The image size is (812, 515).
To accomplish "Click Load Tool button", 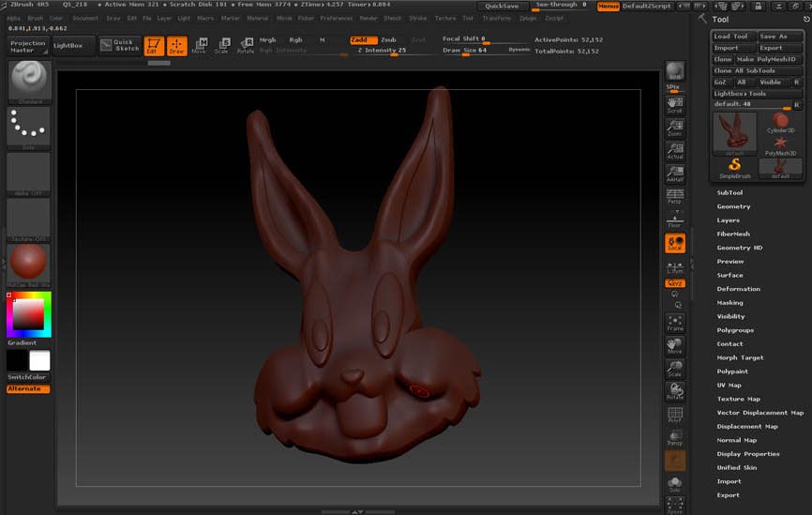I will pos(732,37).
